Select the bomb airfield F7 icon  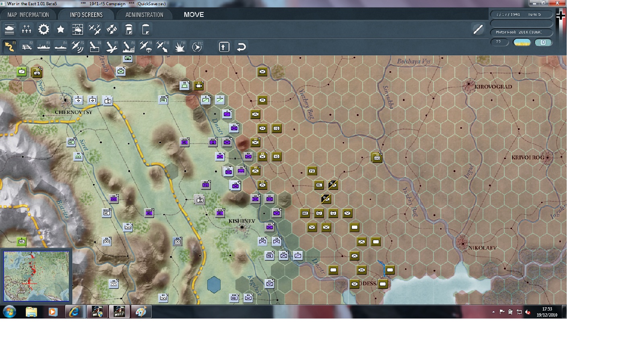pyautogui.click(x=111, y=47)
